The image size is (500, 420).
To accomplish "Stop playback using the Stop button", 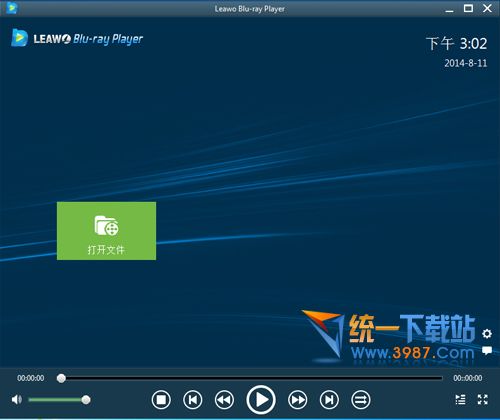I will (161, 399).
